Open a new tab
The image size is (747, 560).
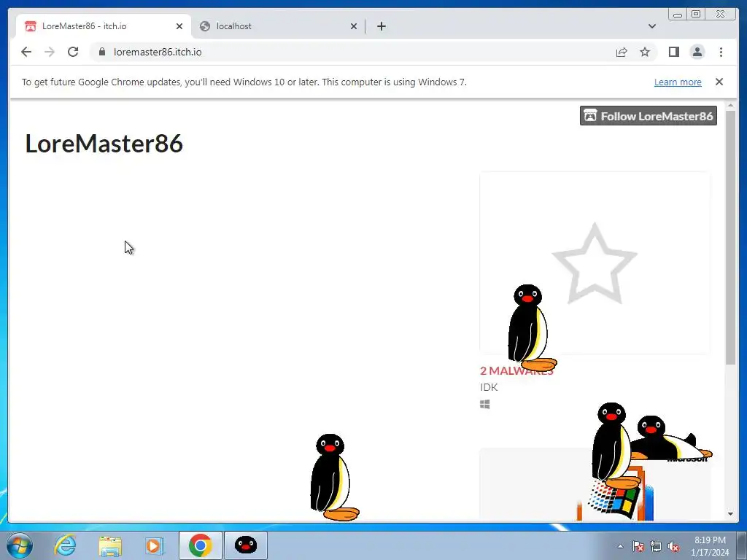coord(381,26)
